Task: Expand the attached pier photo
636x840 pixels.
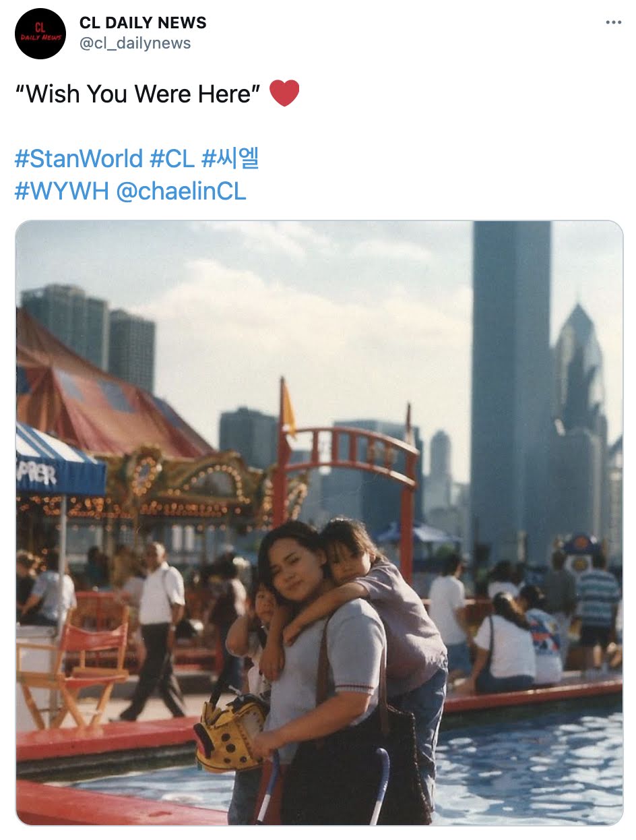Action: pos(319,523)
